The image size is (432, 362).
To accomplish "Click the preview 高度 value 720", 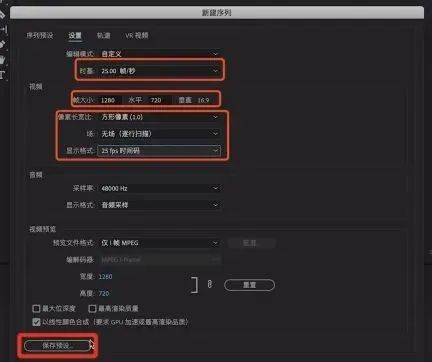I will (104, 293).
